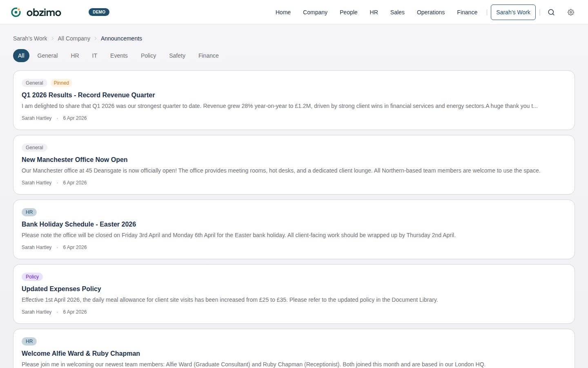Click the Policy tag on Updated Expenses
The height and width of the screenshot is (368, 588).
tap(32, 277)
